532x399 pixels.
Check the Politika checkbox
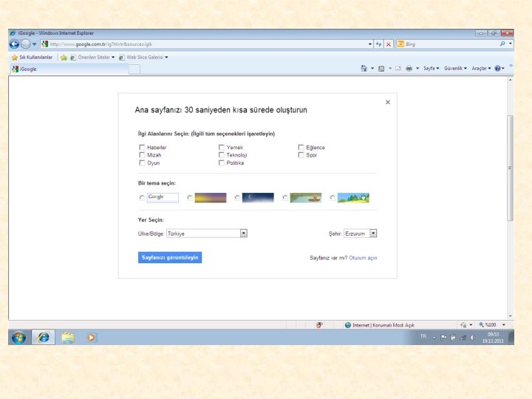[x=221, y=163]
